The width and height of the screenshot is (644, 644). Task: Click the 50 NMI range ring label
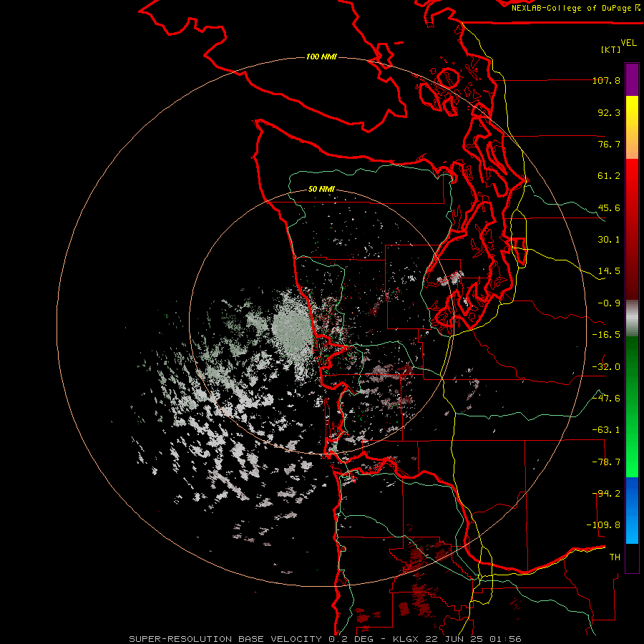coord(321,189)
